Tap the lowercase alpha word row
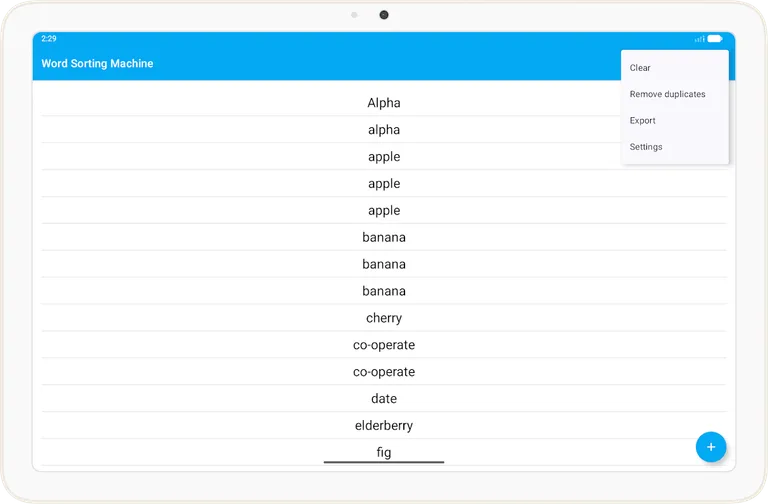 click(x=384, y=130)
